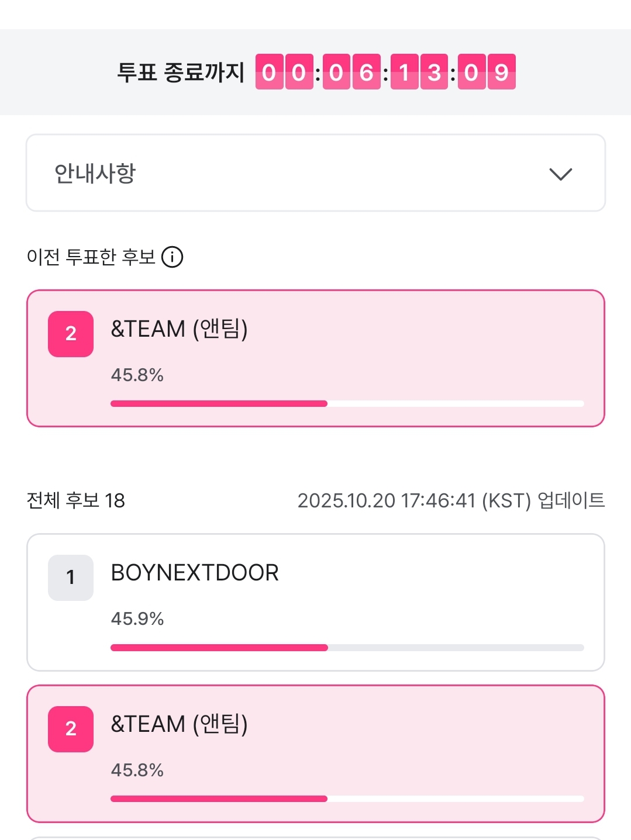Select &TEAM (앤팀) name in 이전 투표한 후보 section
631x840 pixels.
pos(179,329)
